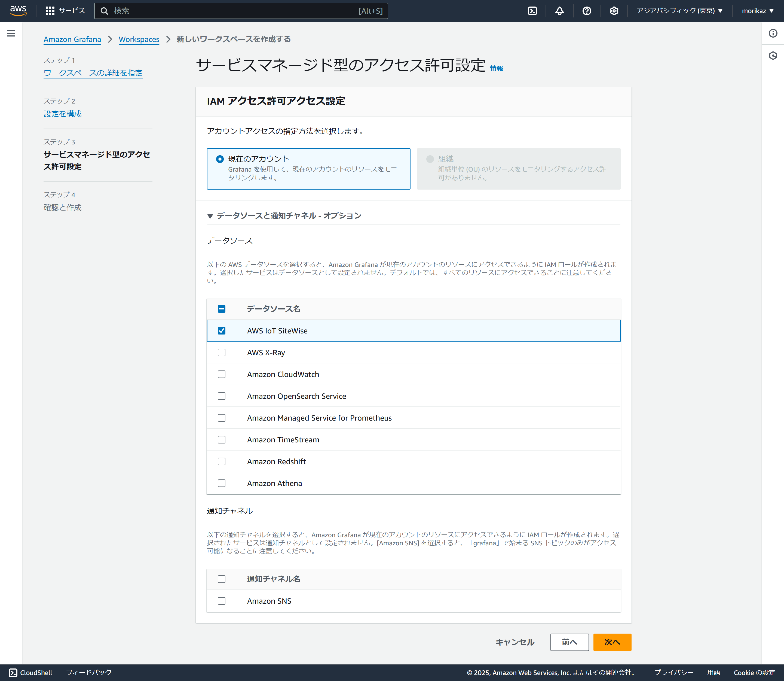Check Amazon Managed Service for Prometheus checkbox

click(221, 418)
